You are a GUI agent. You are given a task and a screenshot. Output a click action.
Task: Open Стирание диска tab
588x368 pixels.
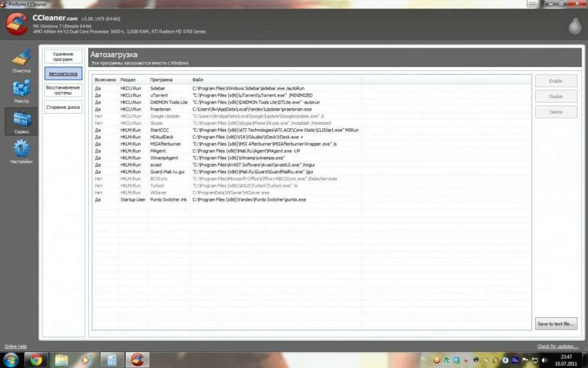[63, 107]
